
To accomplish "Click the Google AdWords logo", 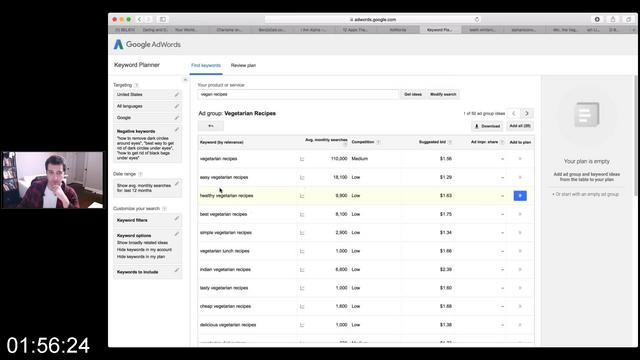I will tap(147, 44).
